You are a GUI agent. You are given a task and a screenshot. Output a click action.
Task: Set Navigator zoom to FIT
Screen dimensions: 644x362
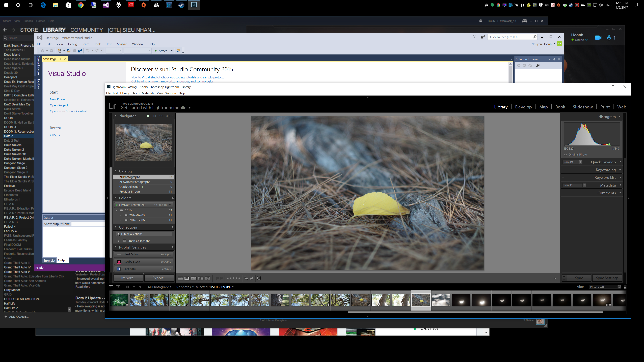click(148, 116)
